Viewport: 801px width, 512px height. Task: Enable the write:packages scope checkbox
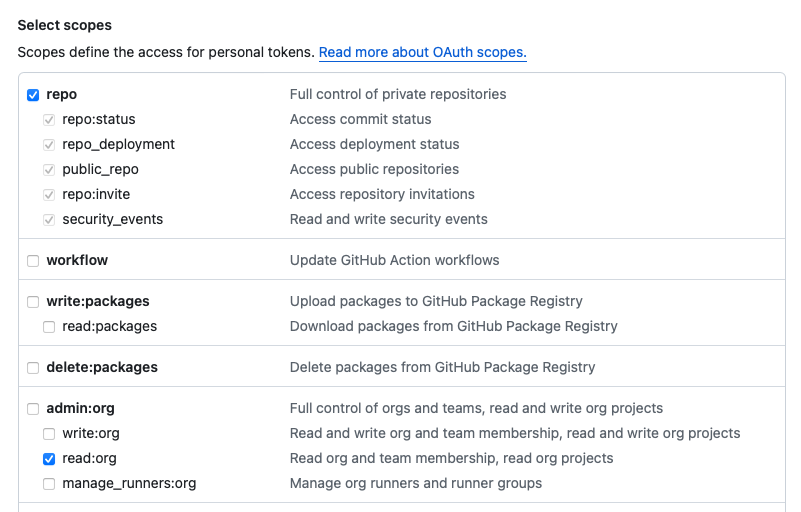[x=33, y=302]
